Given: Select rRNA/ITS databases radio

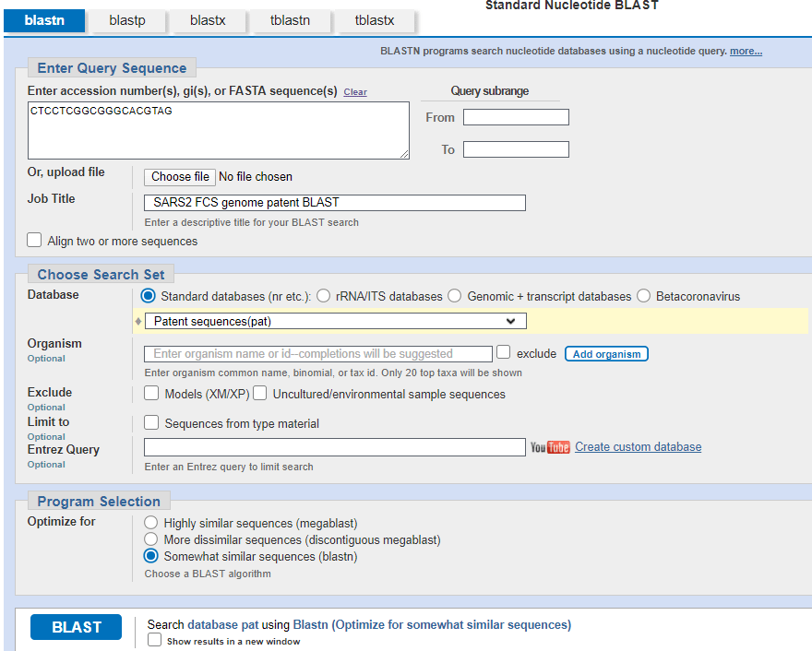Looking at the screenshot, I should 324,295.
